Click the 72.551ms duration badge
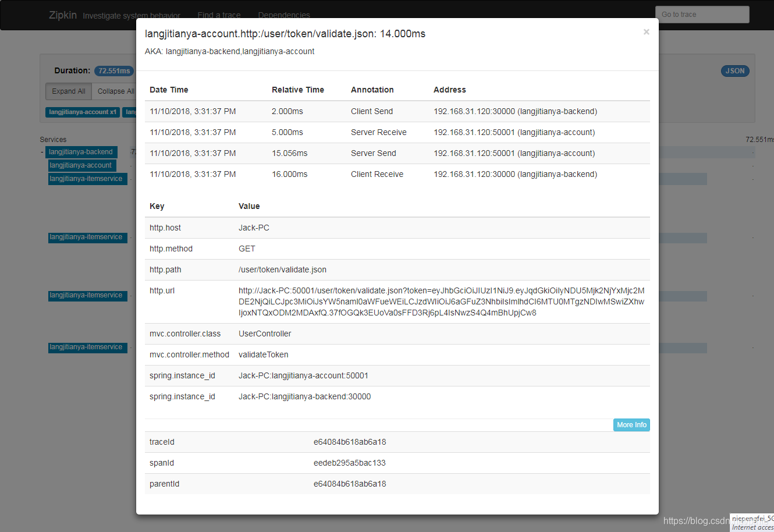This screenshot has width=774, height=532. click(114, 71)
